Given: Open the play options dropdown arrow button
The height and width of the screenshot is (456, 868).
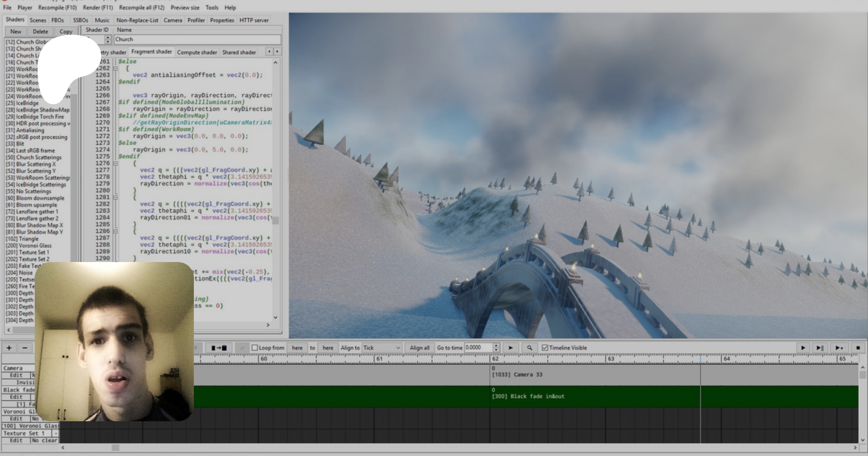Looking at the screenshot, I should (x=839, y=347).
